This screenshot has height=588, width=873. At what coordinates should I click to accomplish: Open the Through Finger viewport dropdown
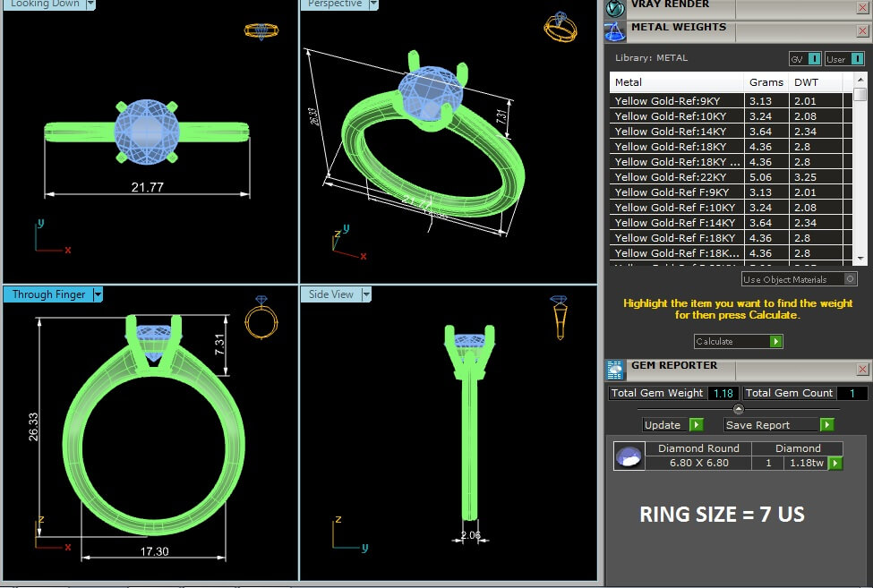(x=98, y=294)
